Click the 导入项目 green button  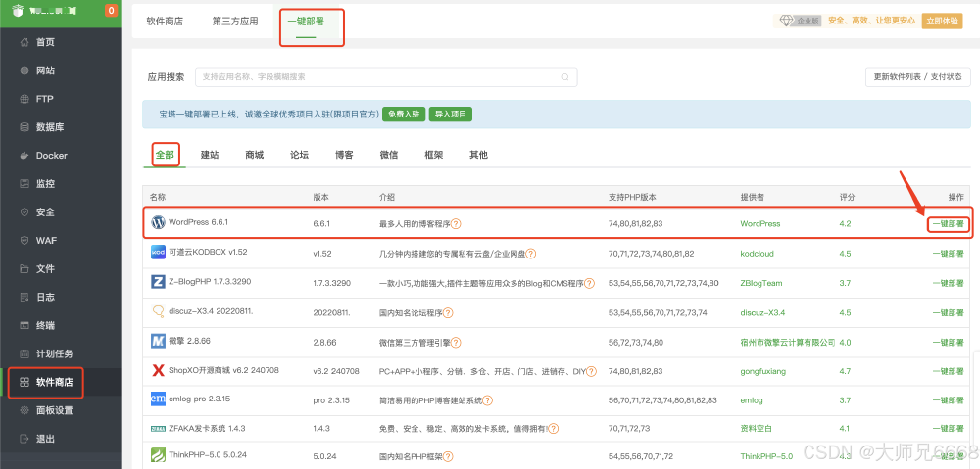click(451, 115)
